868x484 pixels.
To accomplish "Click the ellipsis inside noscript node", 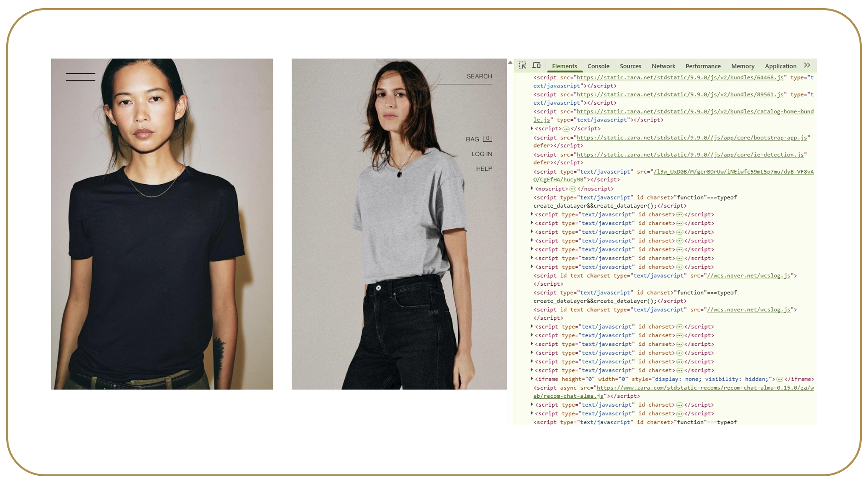I will click(572, 189).
